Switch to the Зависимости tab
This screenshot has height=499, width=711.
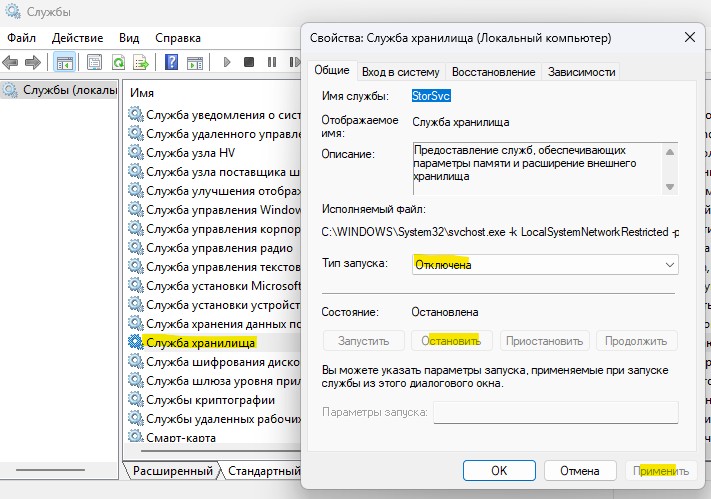581,72
